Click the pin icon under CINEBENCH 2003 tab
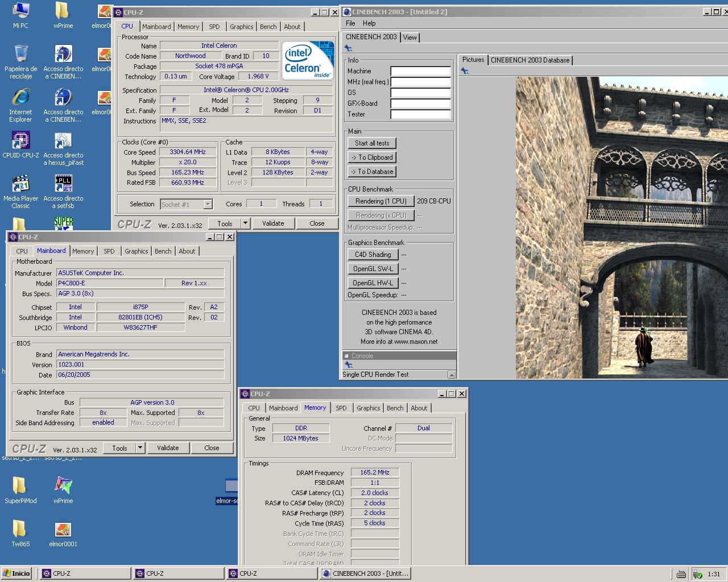Image resolution: width=728 pixels, height=582 pixels. click(348, 48)
